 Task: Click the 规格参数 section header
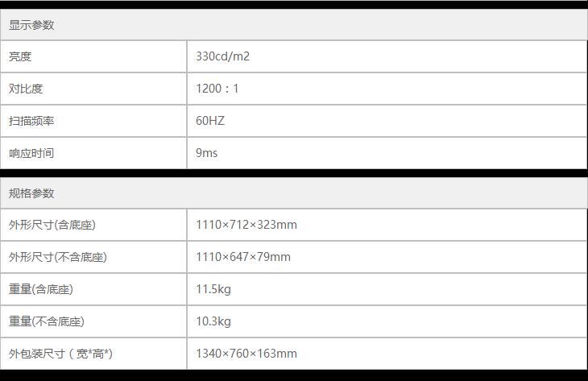click(32, 193)
